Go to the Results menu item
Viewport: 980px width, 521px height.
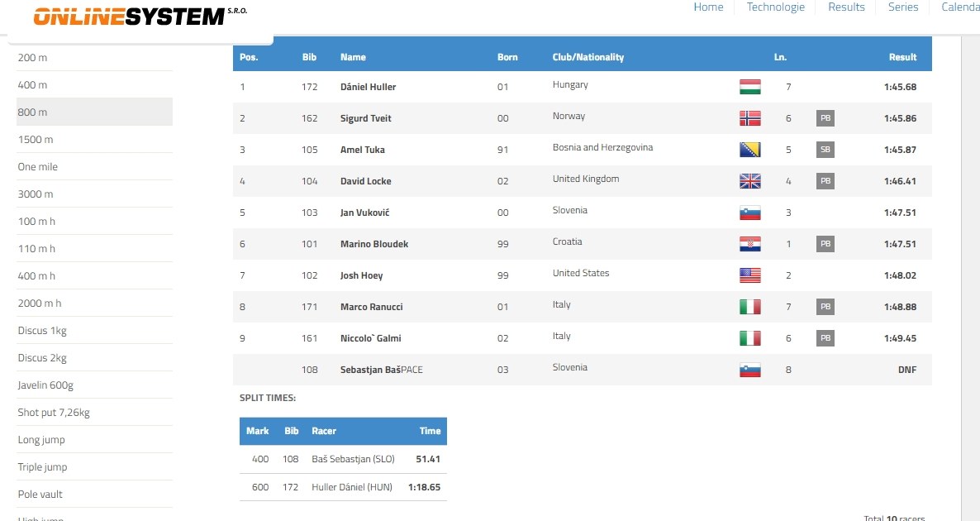click(846, 7)
